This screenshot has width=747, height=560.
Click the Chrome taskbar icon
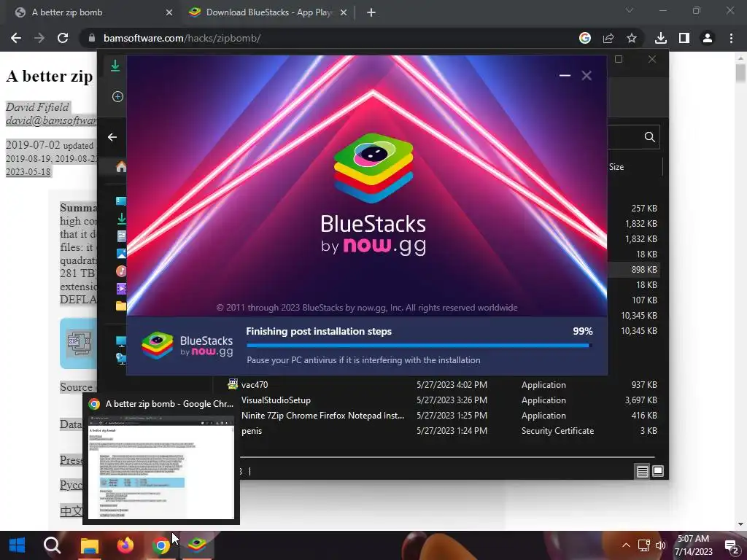tap(160, 545)
